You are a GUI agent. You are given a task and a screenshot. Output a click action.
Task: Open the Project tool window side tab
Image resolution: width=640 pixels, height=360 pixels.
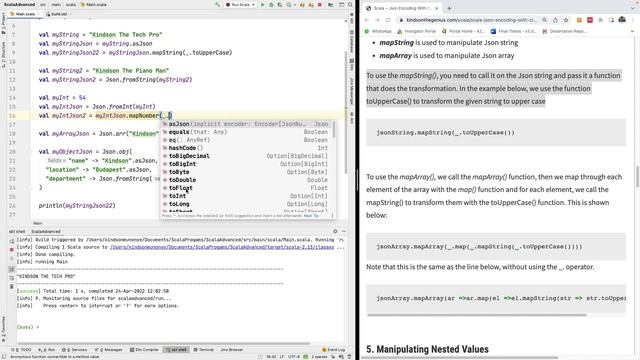(4, 23)
